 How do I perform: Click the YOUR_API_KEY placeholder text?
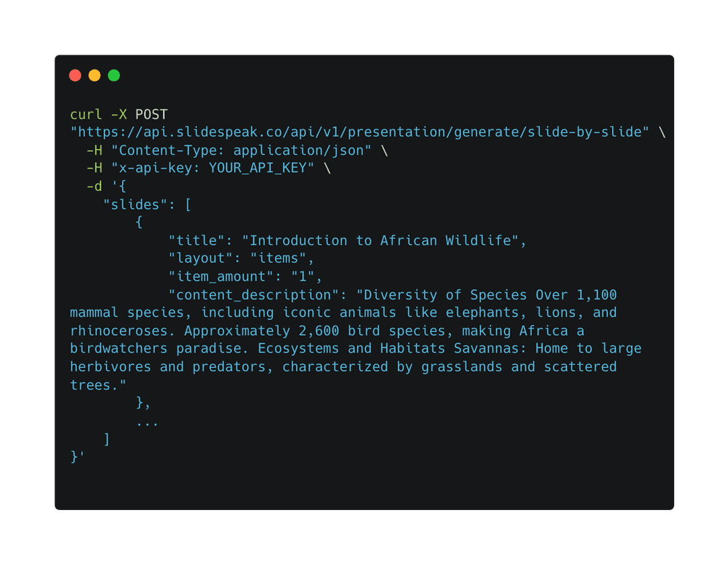point(257,168)
